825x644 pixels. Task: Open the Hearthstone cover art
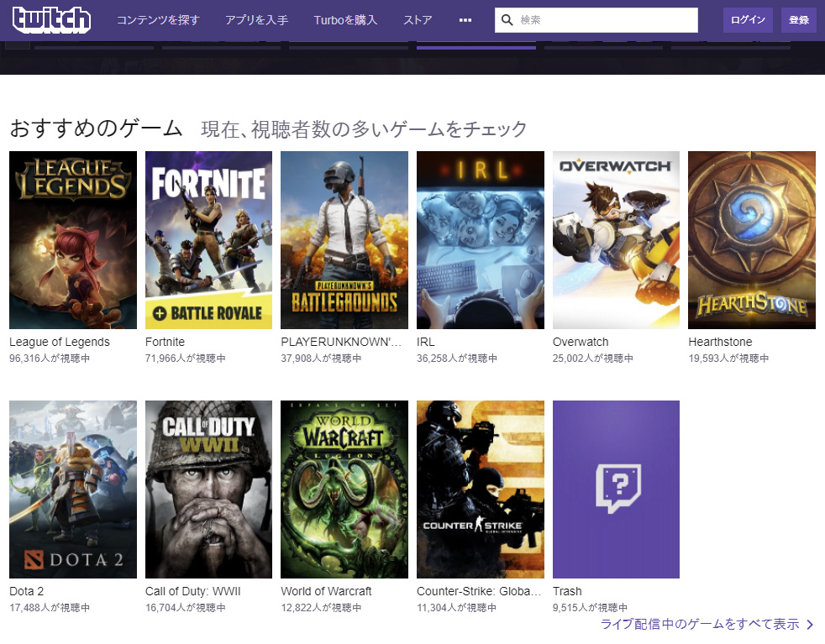[752, 240]
